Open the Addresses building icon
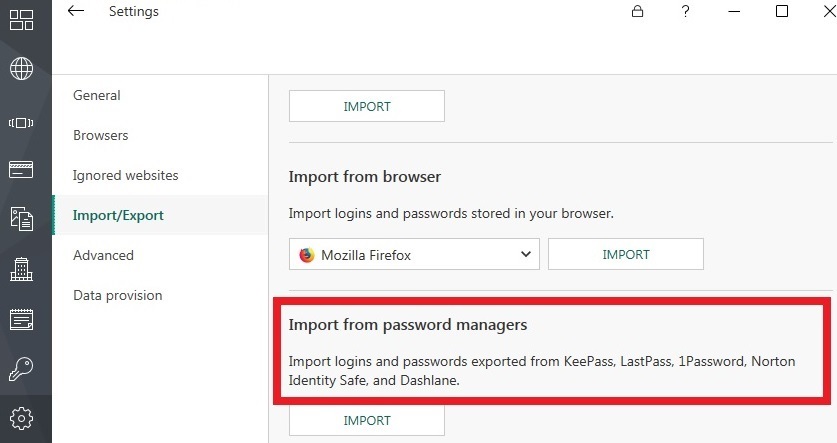The image size is (837, 443). tap(21, 269)
